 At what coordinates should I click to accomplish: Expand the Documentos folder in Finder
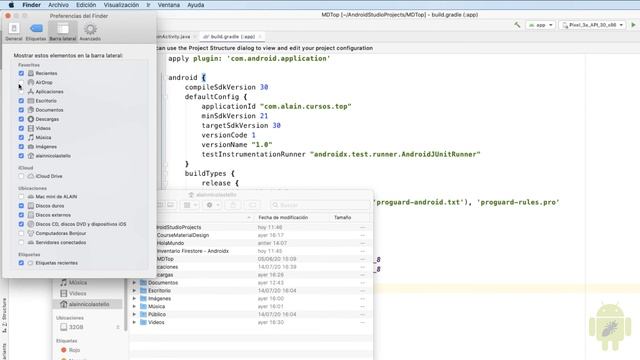(134, 283)
